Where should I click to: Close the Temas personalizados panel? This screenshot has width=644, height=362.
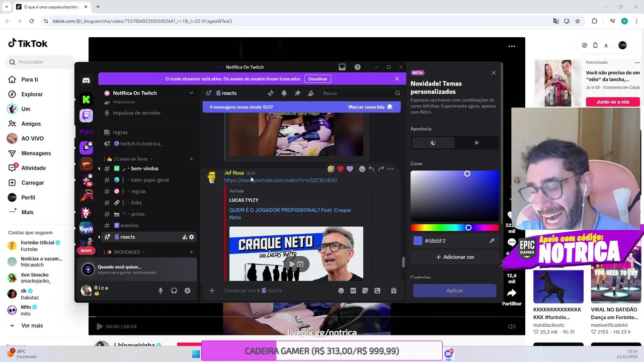pyautogui.click(x=494, y=73)
